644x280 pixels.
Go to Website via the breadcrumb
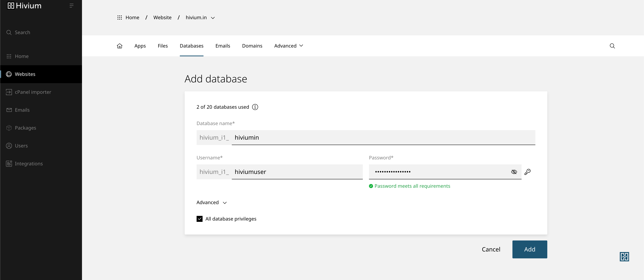(162, 18)
